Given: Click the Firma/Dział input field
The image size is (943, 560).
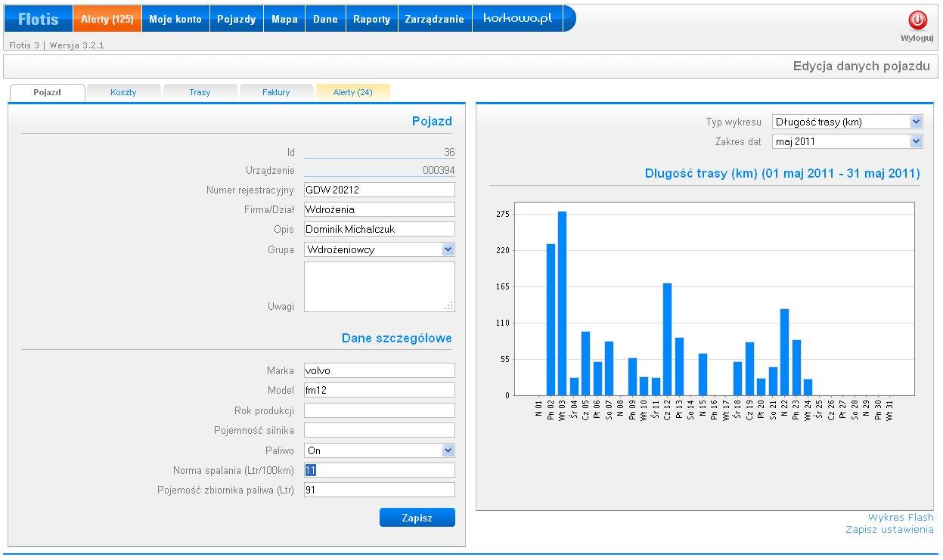Looking at the screenshot, I should point(380,209).
